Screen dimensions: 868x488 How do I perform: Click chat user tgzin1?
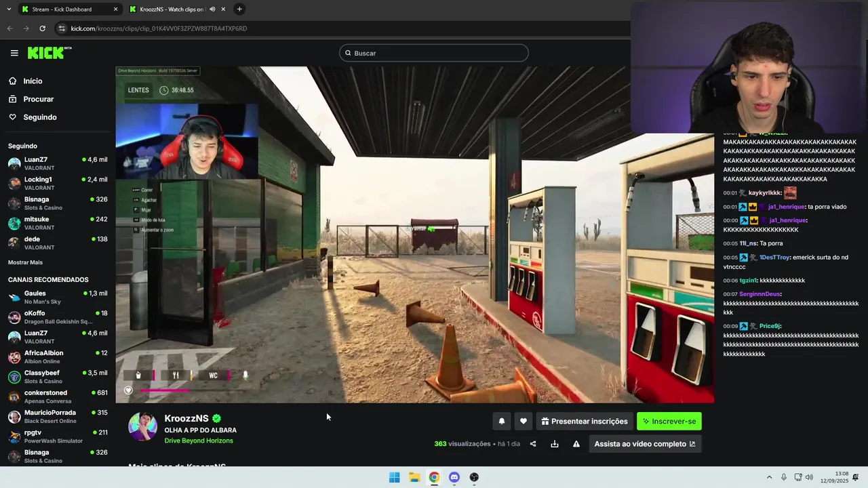coord(748,281)
